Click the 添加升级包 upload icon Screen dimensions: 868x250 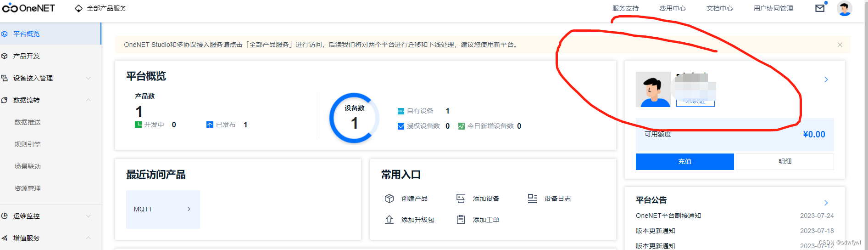pos(389,220)
